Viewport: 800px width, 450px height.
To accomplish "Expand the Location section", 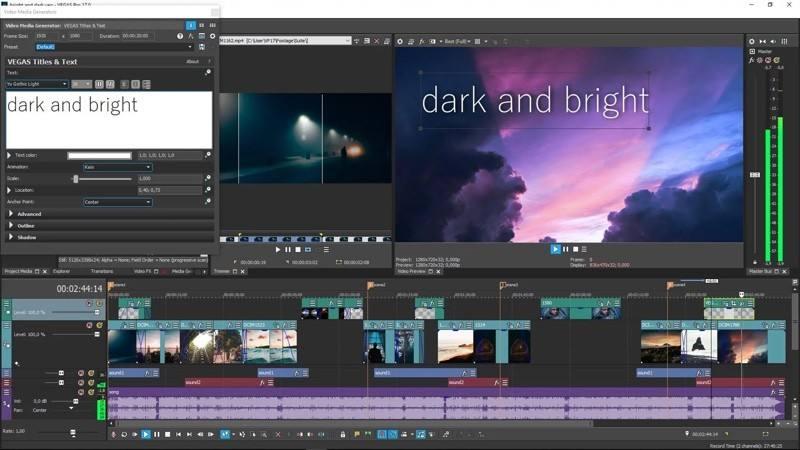I will click(x=9, y=190).
